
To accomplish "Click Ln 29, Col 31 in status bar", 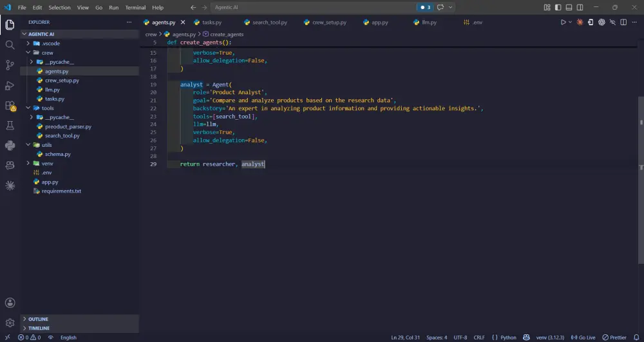I will (405, 337).
